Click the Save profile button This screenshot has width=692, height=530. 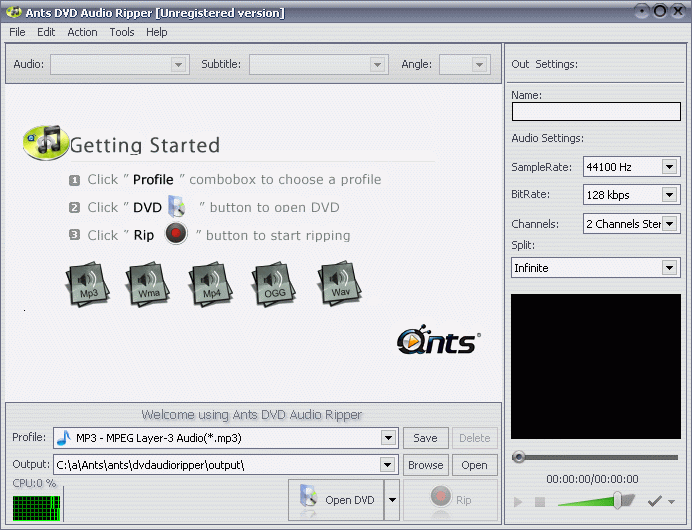coord(425,438)
